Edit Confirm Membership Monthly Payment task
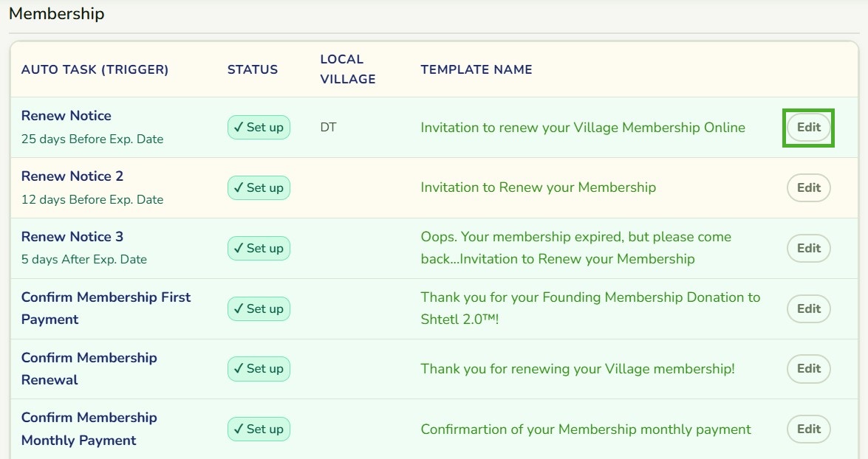 (808, 429)
